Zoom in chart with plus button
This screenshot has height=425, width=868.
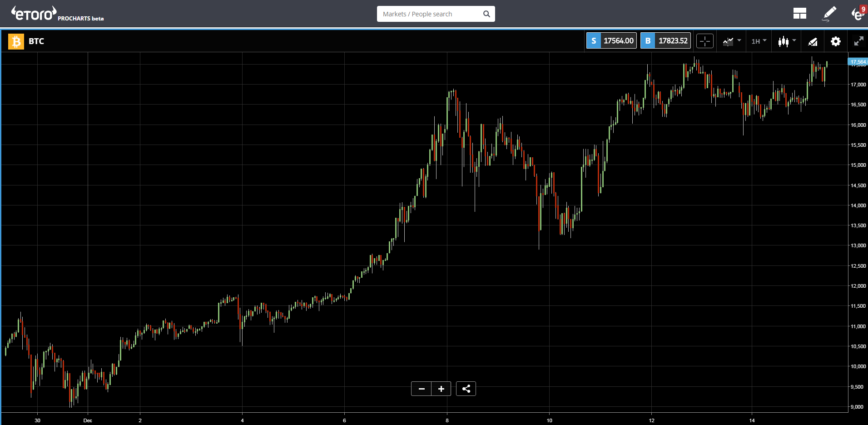pos(441,389)
